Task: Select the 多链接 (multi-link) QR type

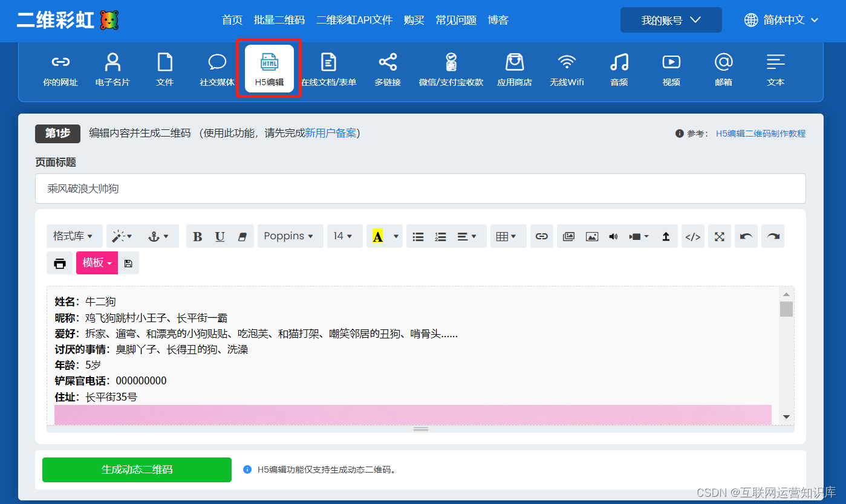Action: [x=388, y=69]
